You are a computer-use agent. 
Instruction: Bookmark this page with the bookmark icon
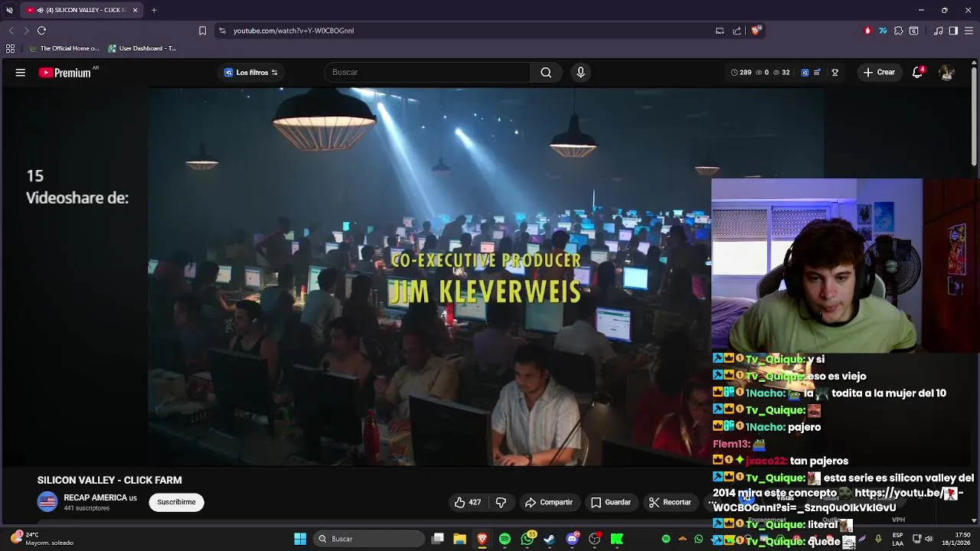pos(202,31)
